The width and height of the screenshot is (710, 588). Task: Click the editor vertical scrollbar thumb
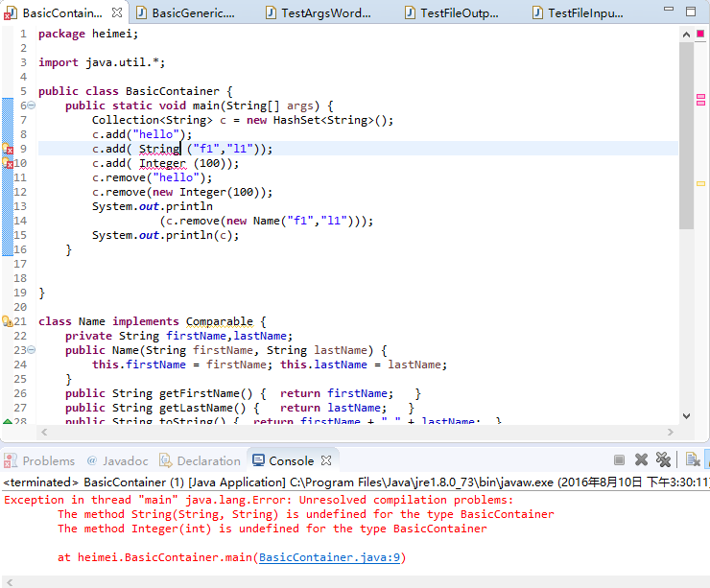point(686,135)
